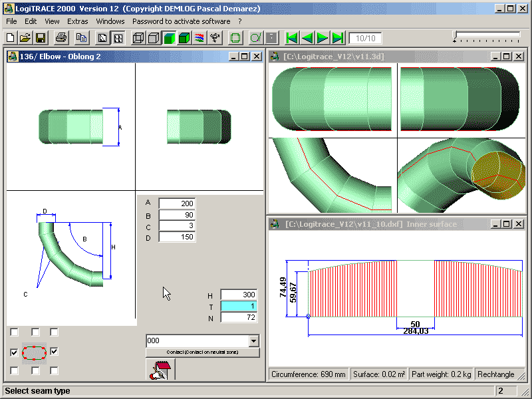
Task: Click the Contact on neutral zone button
Action: click(203, 352)
